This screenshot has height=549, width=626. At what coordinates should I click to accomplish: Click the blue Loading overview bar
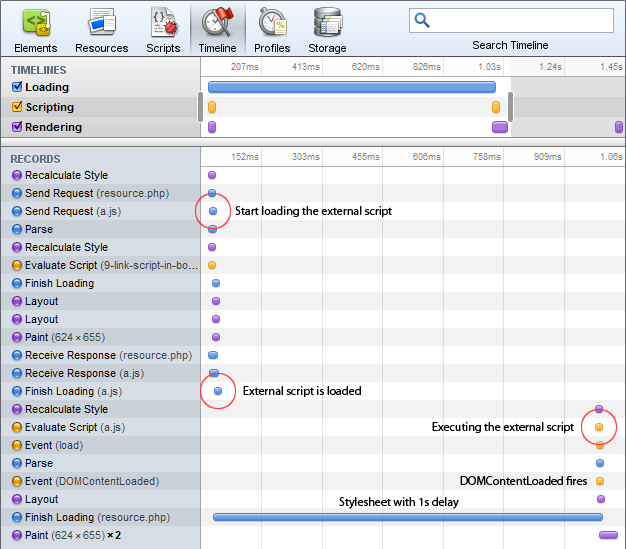point(351,87)
